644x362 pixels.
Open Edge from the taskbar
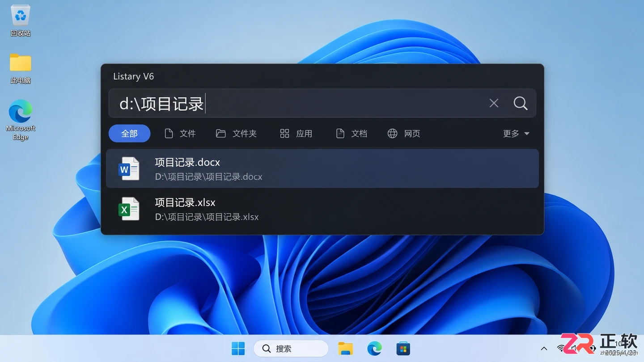coord(374,349)
